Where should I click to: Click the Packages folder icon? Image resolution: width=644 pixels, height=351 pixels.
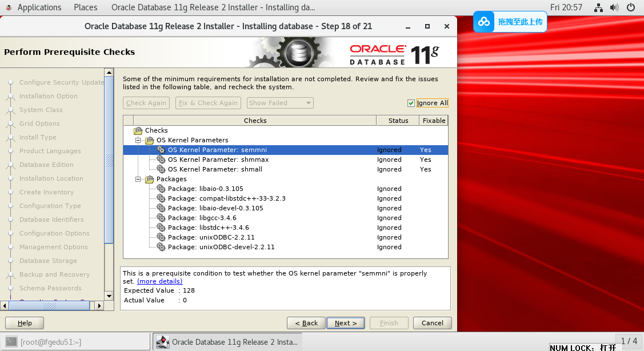pyautogui.click(x=150, y=179)
